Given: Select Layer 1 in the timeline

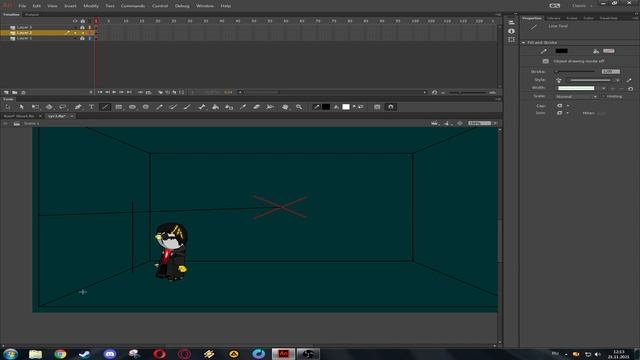Looking at the screenshot, I should (24, 38).
